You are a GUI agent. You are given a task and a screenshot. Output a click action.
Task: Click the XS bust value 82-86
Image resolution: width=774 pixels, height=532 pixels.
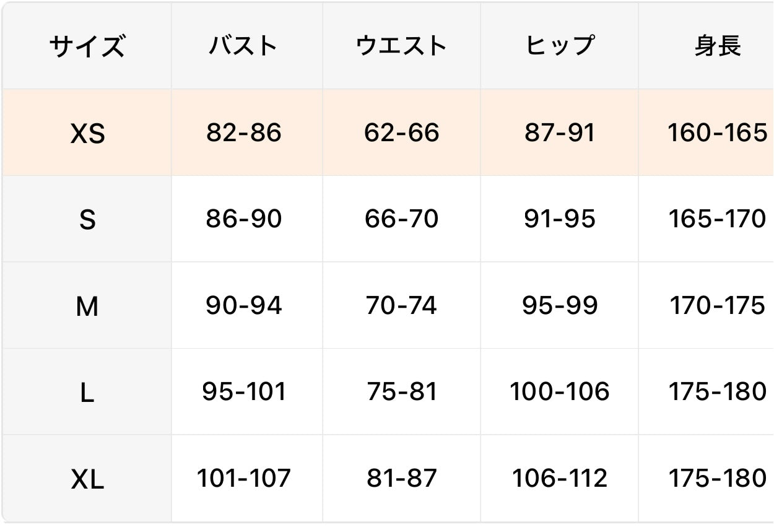(x=244, y=133)
